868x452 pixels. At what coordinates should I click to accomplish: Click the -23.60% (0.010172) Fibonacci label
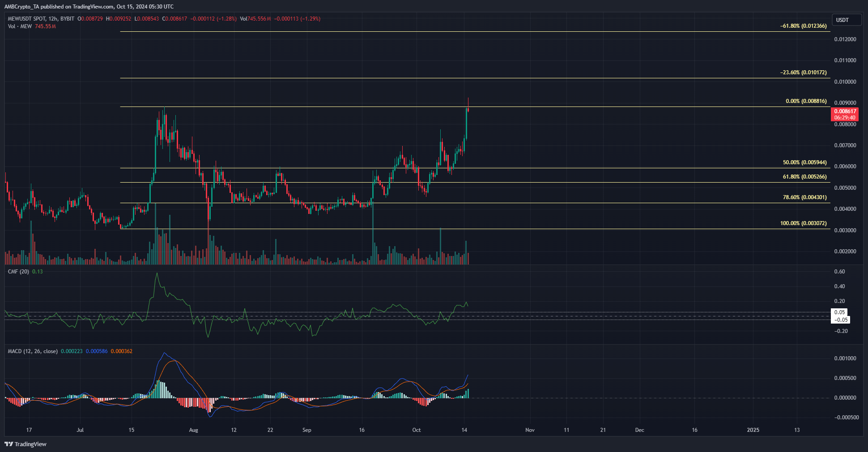tap(804, 72)
